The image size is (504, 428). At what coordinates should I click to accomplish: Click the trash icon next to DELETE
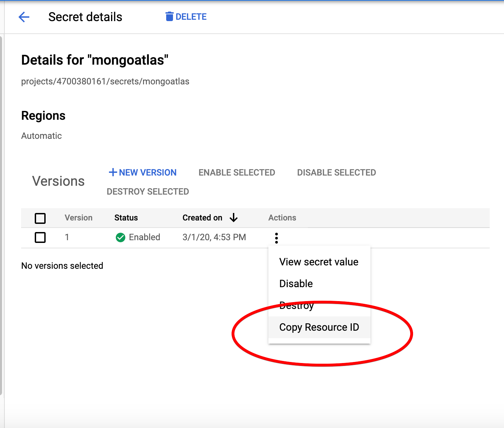coord(169,16)
